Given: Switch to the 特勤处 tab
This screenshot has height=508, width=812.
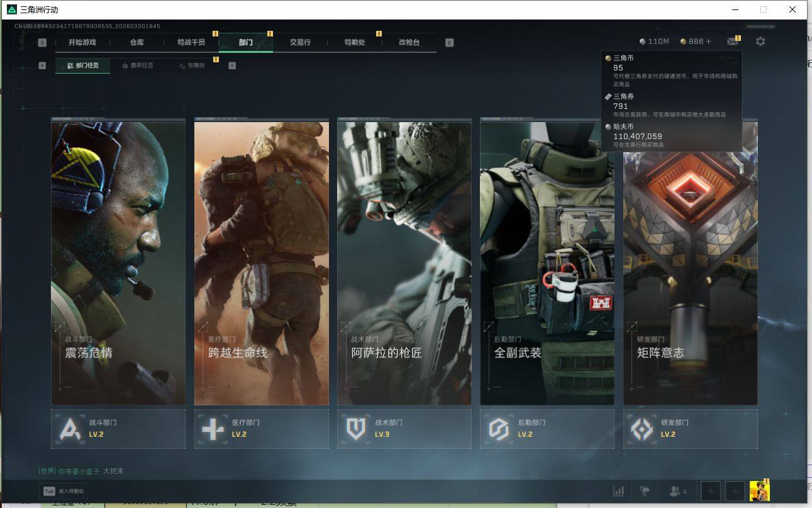Looking at the screenshot, I should [355, 42].
